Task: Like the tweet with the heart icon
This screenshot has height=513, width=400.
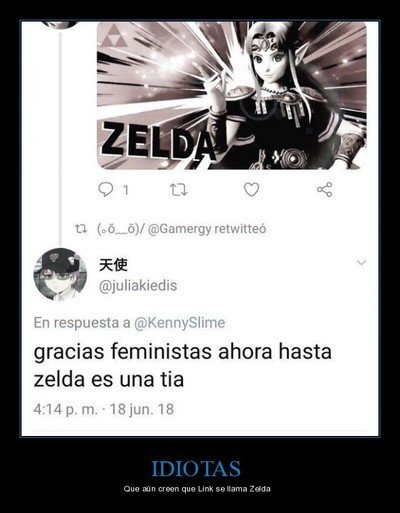Action: [251, 190]
